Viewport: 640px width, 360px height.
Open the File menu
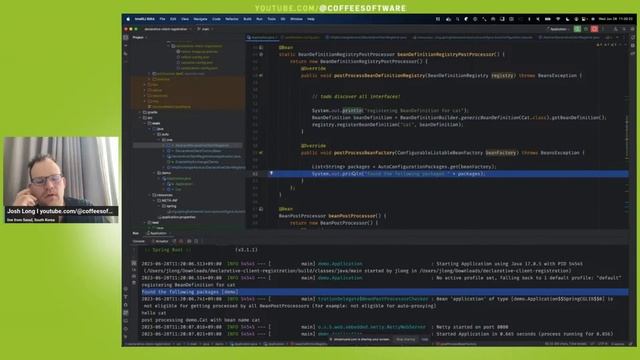click(x=162, y=19)
